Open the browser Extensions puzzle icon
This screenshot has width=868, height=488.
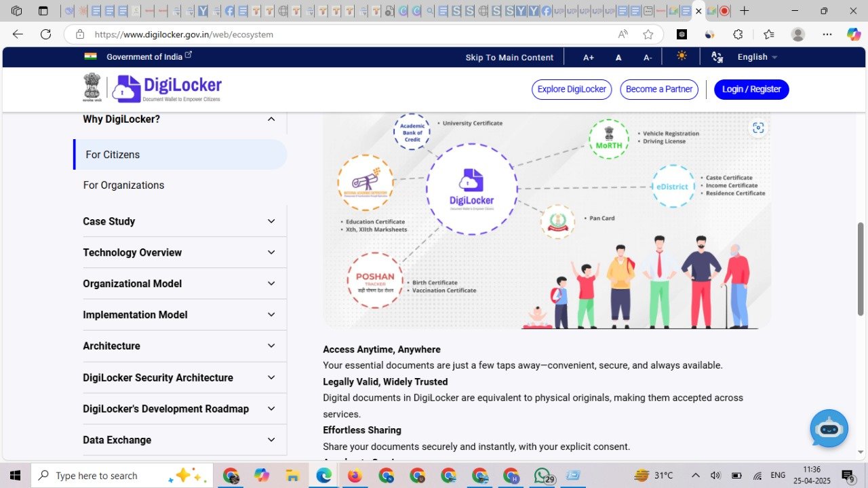coord(738,34)
